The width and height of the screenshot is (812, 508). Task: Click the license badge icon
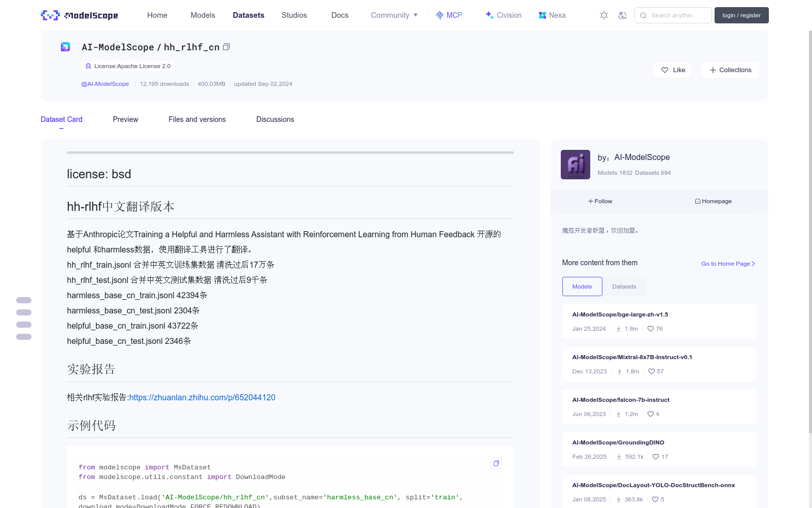pyautogui.click(x=88, y=66)
